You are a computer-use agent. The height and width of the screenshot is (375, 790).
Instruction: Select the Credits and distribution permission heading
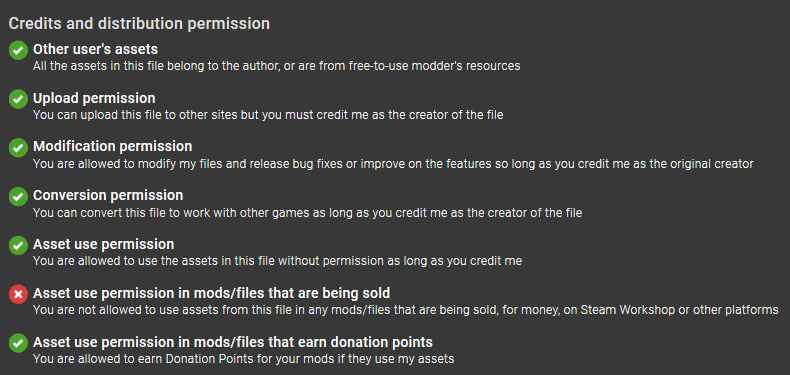pyautogui.click(x=139, y=24)
